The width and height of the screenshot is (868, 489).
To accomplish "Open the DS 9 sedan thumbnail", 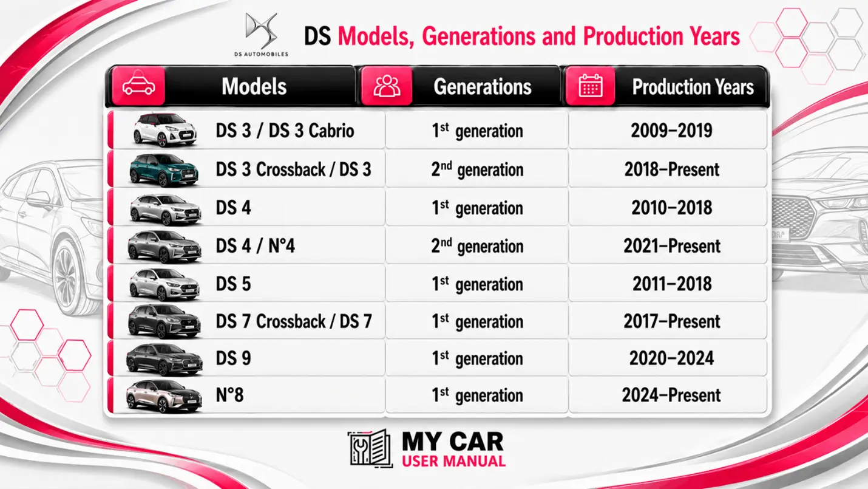I will click(164, 359).
